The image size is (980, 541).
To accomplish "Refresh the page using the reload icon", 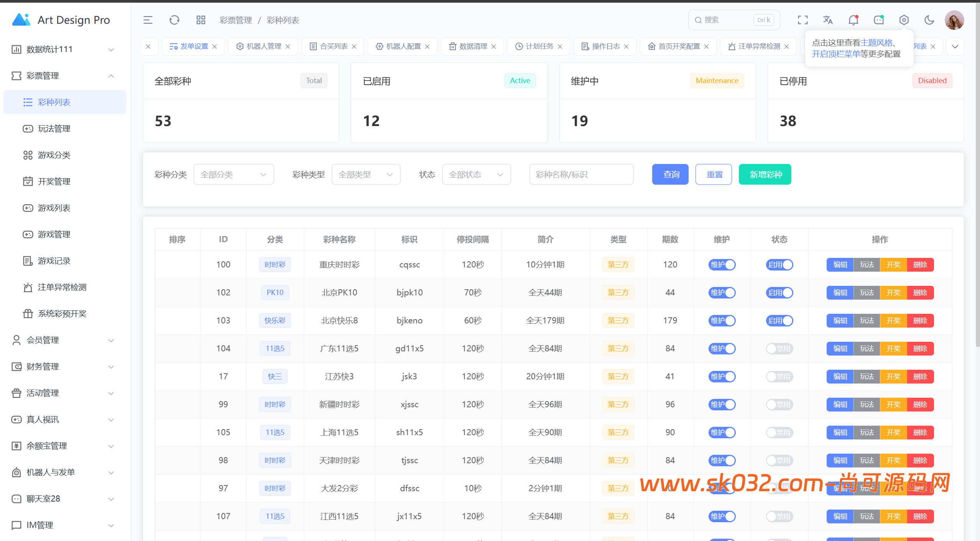I will [174, 20].
